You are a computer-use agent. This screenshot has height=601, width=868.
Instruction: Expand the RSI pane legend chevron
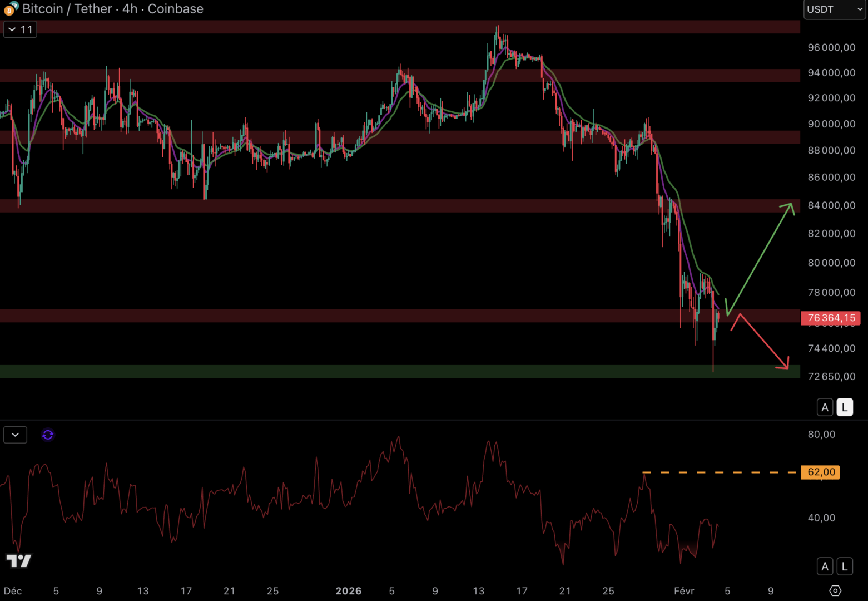coord(15,435)
